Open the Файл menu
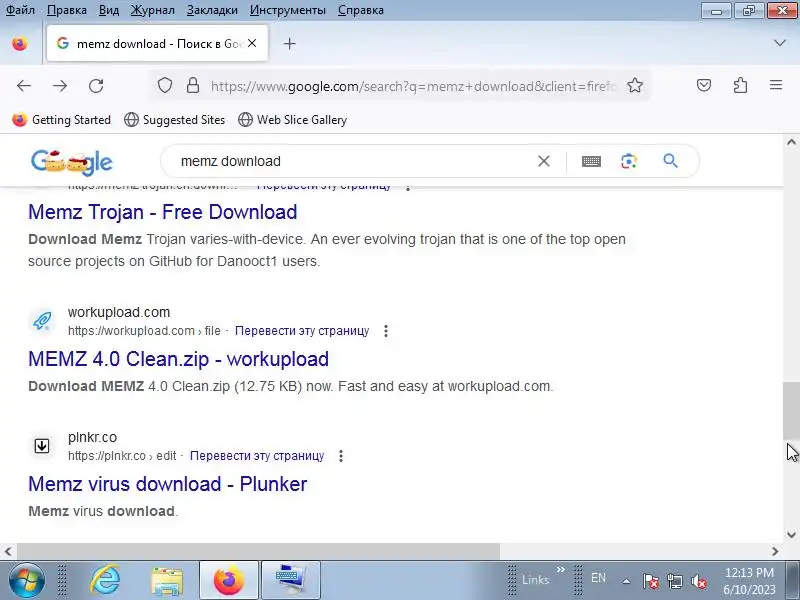 click(x=20, y=10)
